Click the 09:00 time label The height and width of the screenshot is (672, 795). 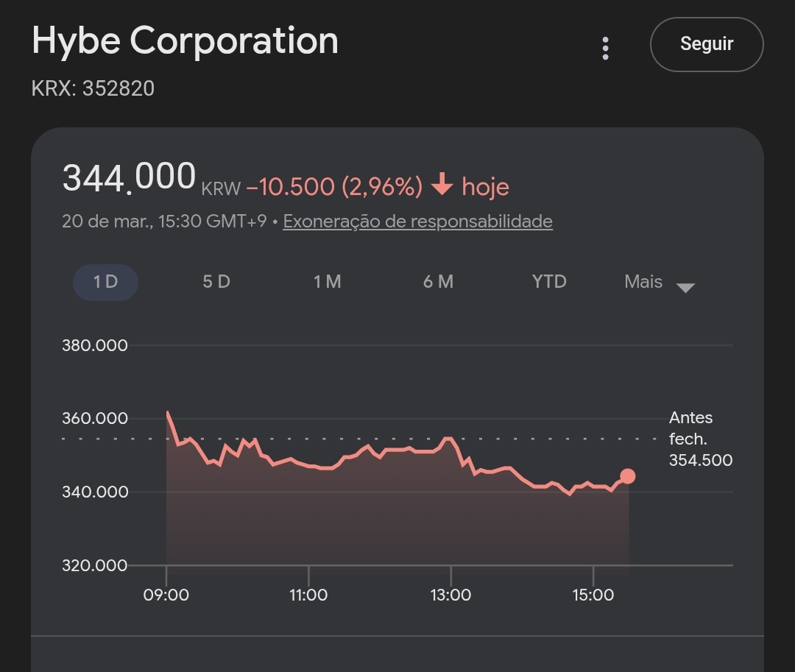[x=166, y=595]
